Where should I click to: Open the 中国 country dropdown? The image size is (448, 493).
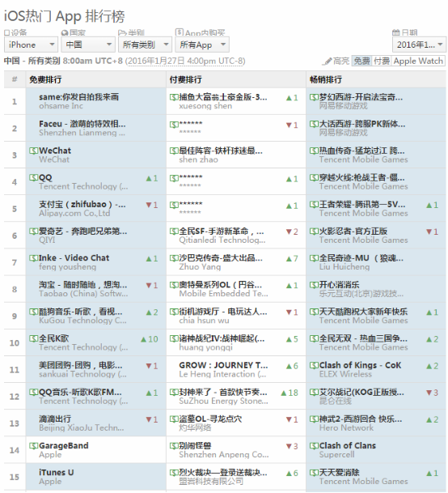[x=87, y=45]
